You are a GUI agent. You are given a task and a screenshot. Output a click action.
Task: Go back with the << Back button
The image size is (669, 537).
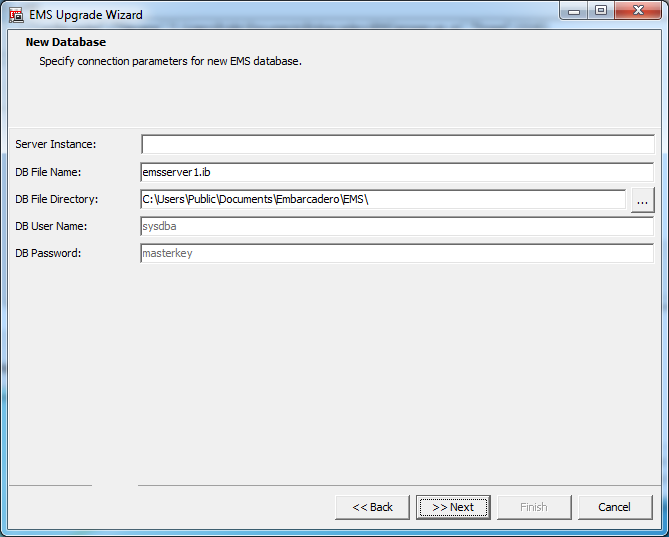(x=372, y=507)
